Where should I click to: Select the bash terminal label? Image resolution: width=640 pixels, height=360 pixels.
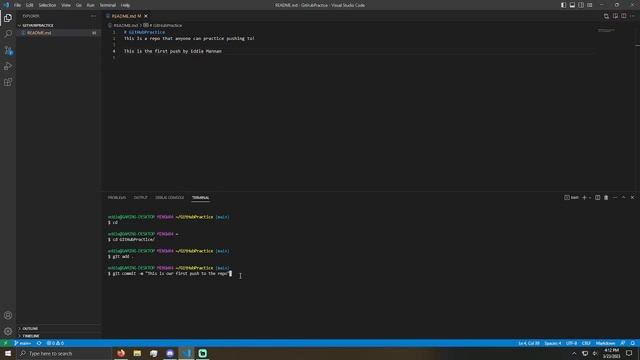tap(571, 198)
